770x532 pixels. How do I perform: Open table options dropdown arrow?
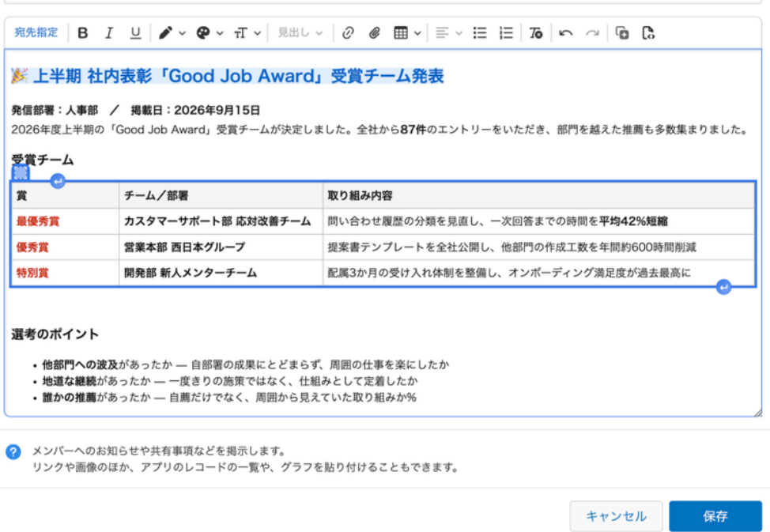[x=417, y=33]
